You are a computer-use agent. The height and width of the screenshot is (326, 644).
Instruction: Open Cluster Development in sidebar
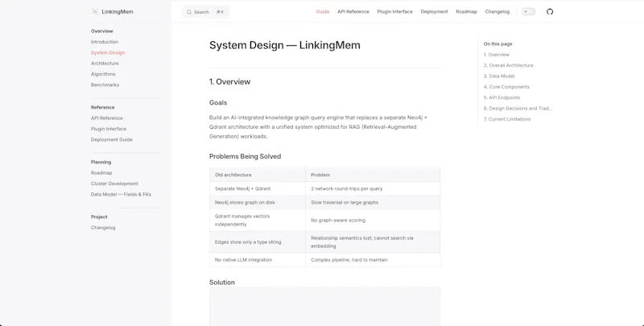(114, 184)
